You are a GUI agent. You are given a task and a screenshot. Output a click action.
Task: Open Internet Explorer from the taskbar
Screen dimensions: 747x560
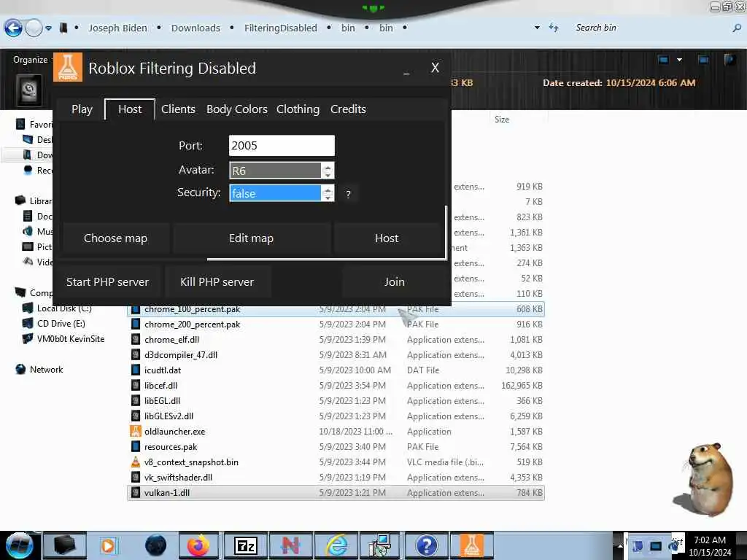coord(336,545)
